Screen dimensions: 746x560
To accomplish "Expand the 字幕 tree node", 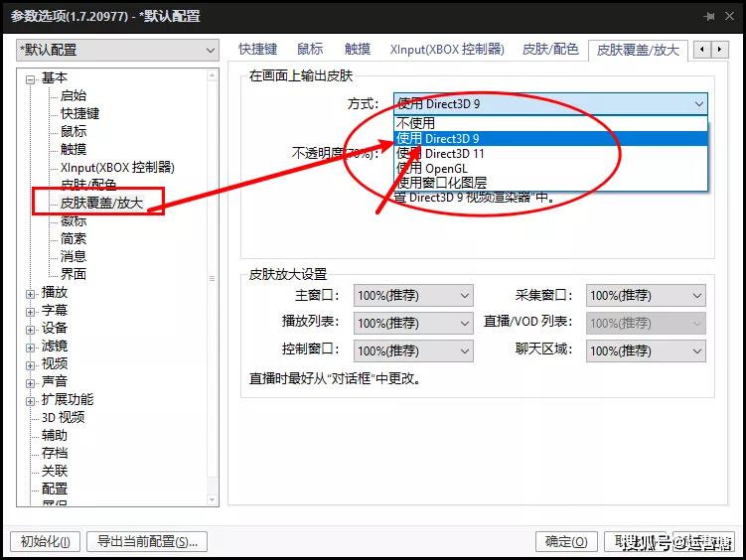I will [x=31, y=312].
